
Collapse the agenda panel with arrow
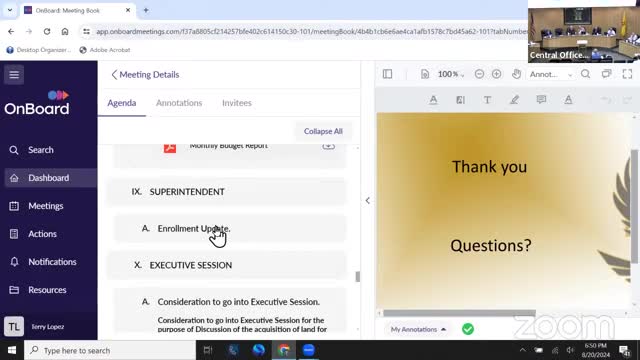[368, 200]
